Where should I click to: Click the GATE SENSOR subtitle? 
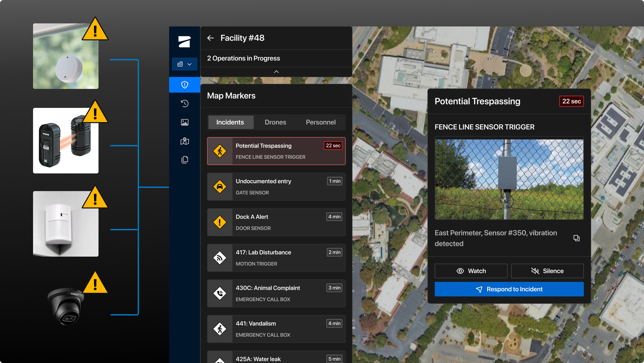252,193
